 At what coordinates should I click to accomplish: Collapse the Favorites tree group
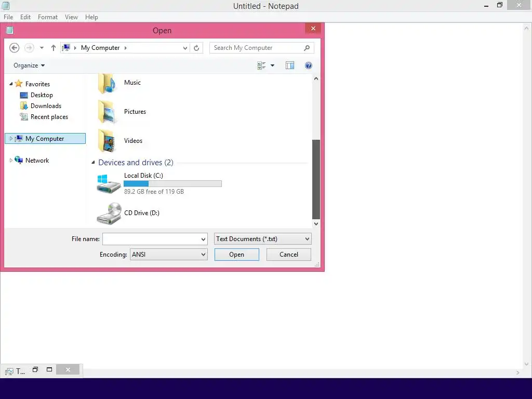(x=11, y=84)
